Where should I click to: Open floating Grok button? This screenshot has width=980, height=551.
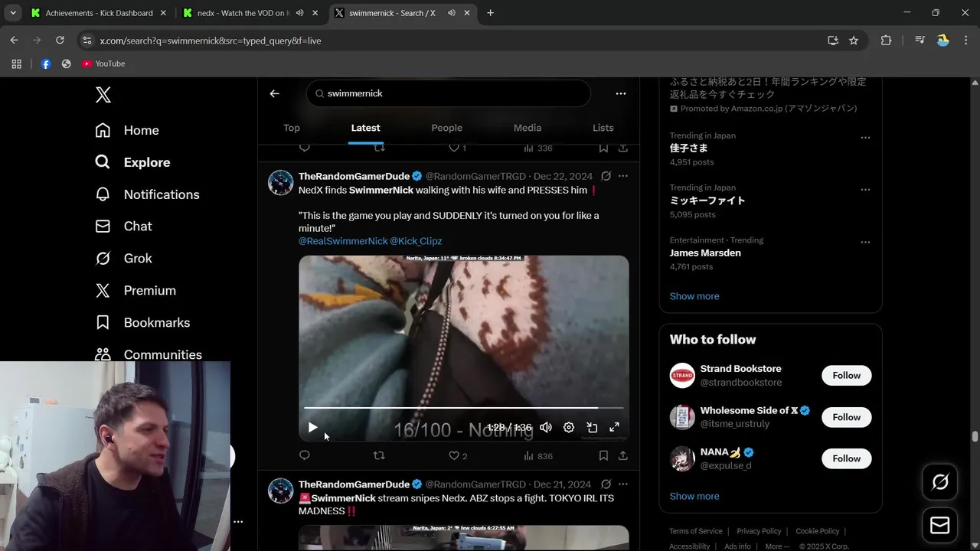(x=940, y=482)
